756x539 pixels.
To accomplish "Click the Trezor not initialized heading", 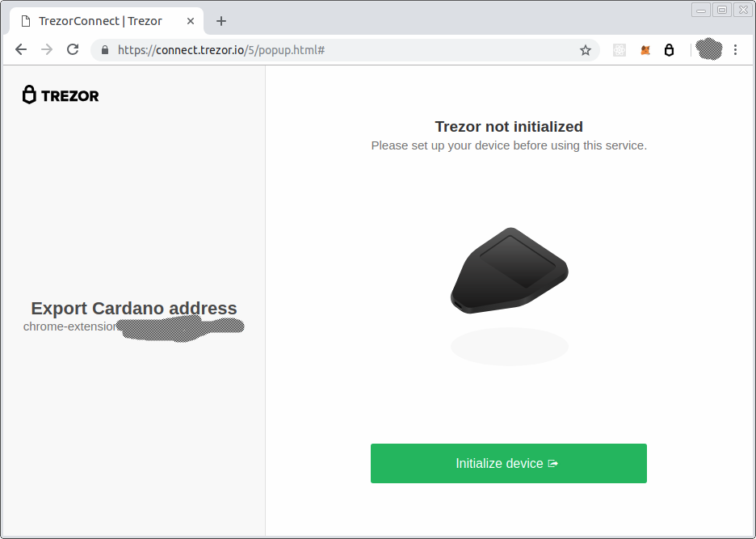I will [x=508, y=126].
